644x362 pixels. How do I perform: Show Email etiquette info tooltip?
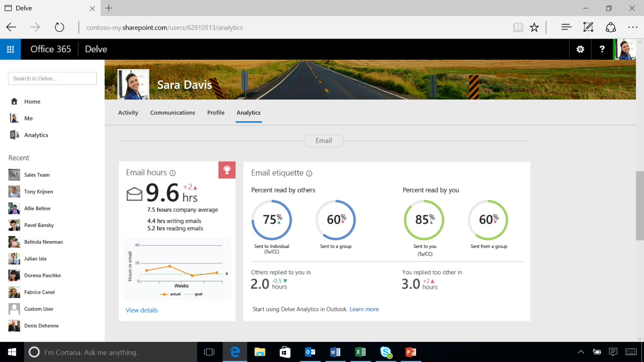pyautogui.click(x=309, y=173)
